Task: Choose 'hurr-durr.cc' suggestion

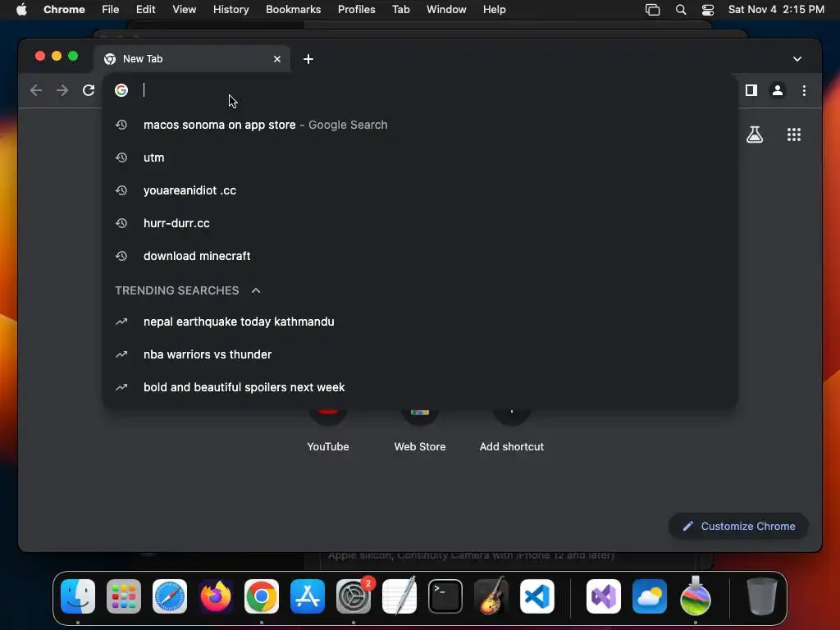Action: pyautogui.click(x=420, y=223)
